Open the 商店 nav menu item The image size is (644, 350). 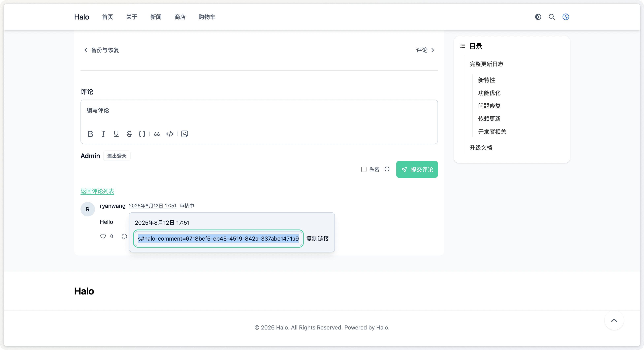(x=180, y=17)
